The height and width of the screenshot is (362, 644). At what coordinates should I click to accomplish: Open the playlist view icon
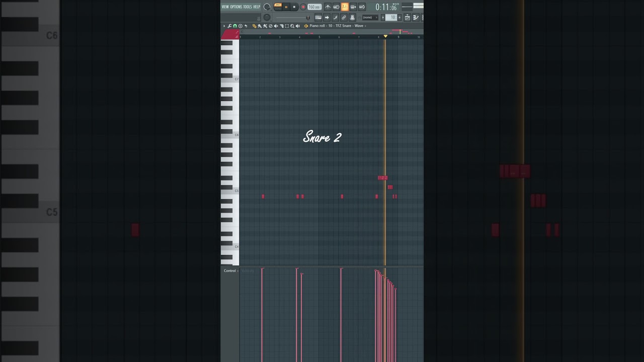[408, 18]
